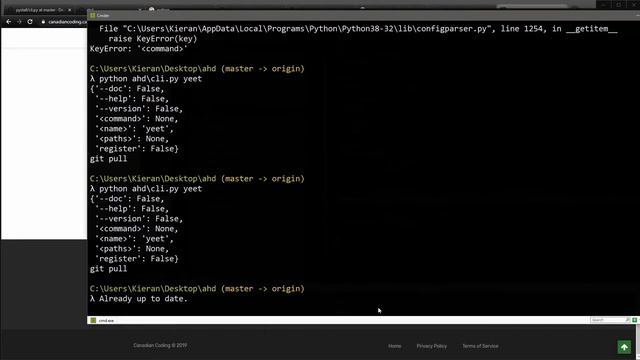Click the browser back arrow
Viewport: 640px width, 360px height.
tap(9, 22)
